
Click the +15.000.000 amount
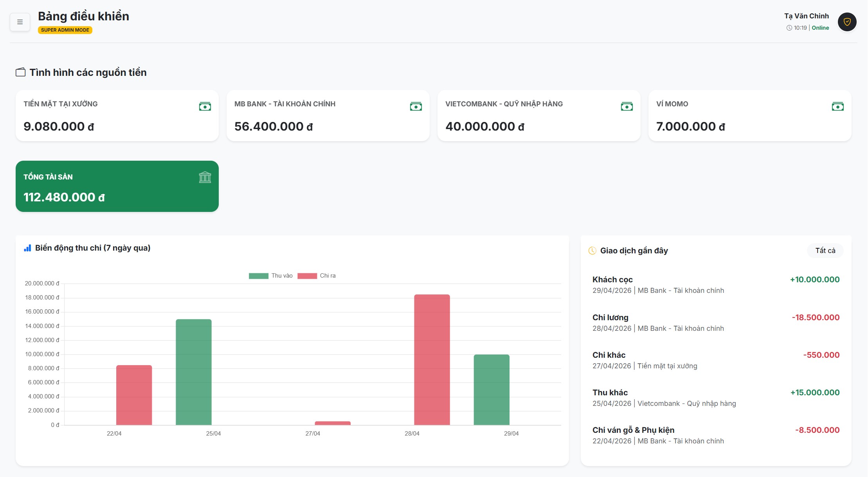[x=815, y=393]
